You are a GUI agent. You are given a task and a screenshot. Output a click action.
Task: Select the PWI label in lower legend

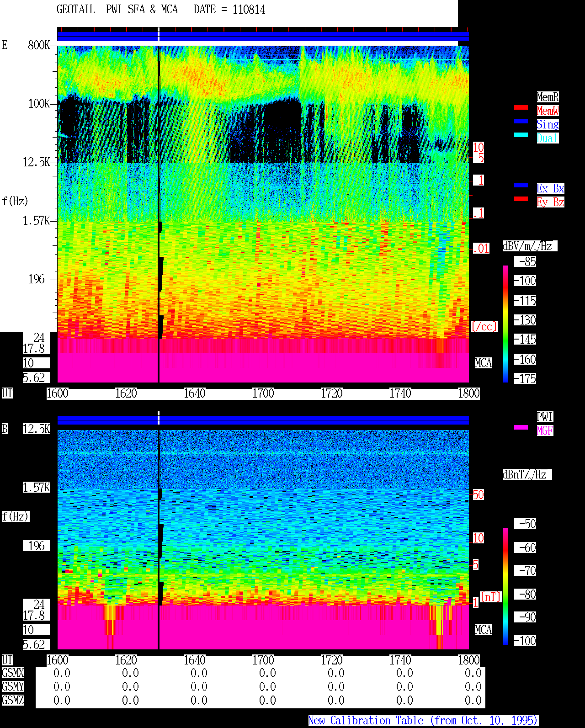(x=545, y=417)
